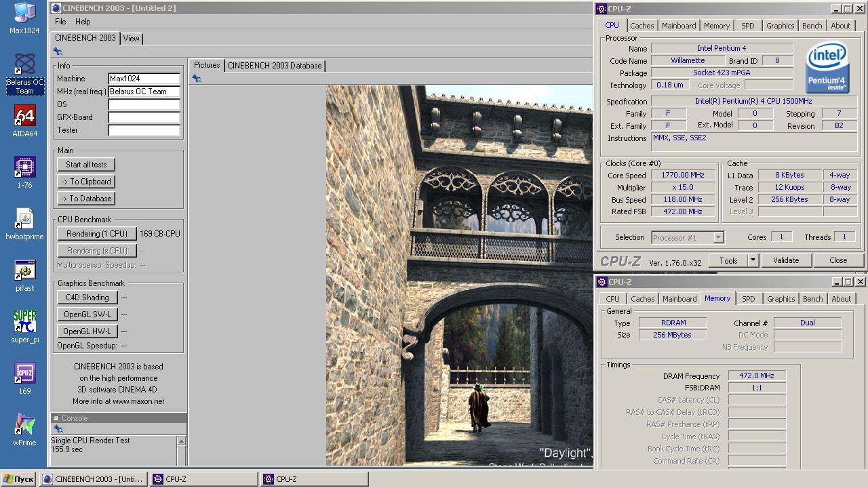The image size is (868, 488).
Task: Click the pin icon below the CINEBENCH 2003 tab
Action: pos(58,52)
